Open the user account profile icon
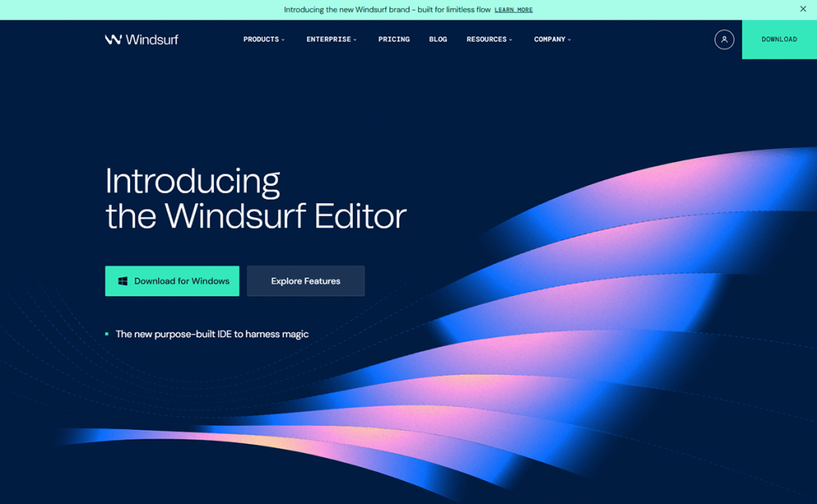The image size is (817, 504). [724, 40]
